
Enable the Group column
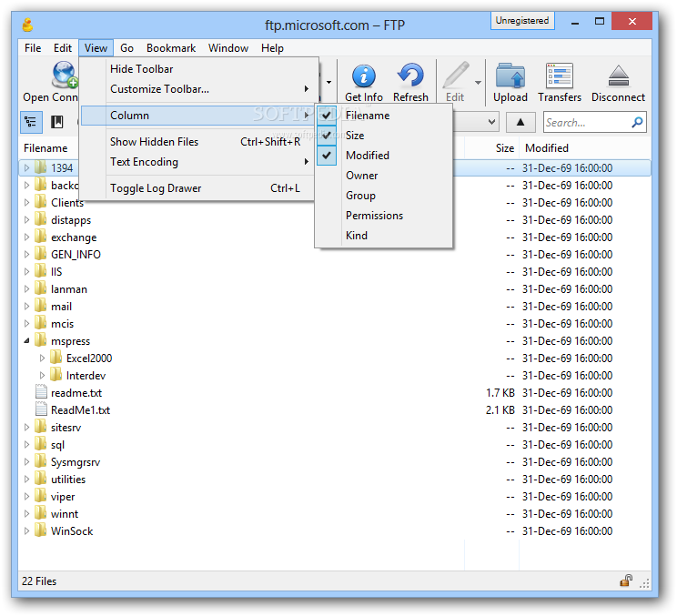384,195
